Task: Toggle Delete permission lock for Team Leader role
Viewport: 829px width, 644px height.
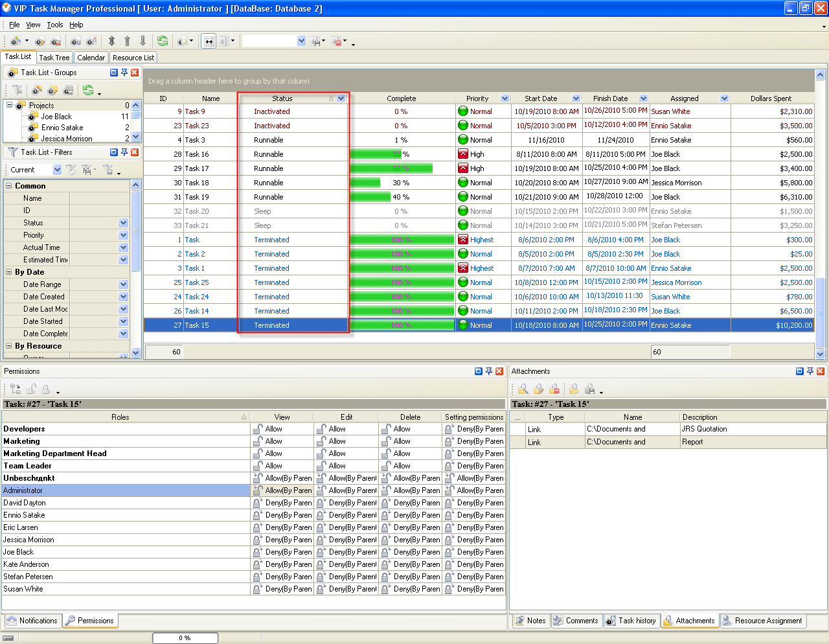Action: pos(386,466)
